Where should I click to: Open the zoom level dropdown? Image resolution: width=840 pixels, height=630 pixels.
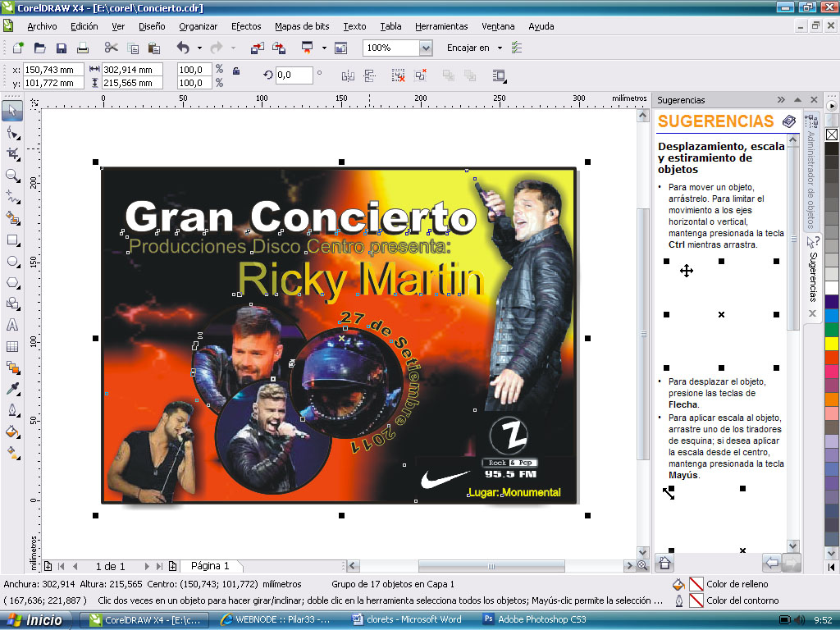tap(425, 48)
